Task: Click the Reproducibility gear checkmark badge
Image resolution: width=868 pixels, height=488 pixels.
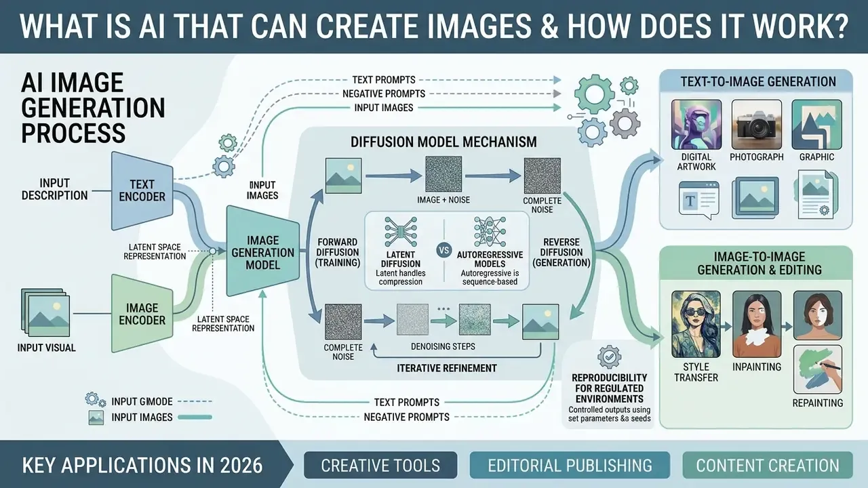Action: (x=608, y=356)
